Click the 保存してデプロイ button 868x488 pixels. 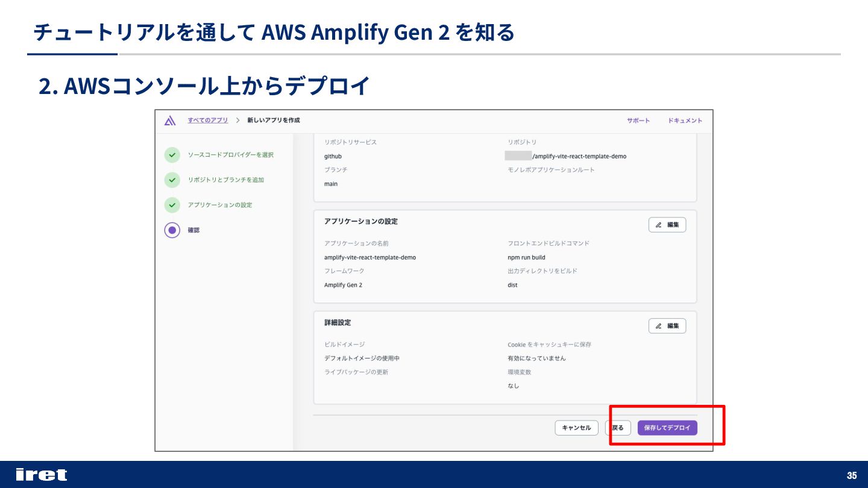coord(667,428)
